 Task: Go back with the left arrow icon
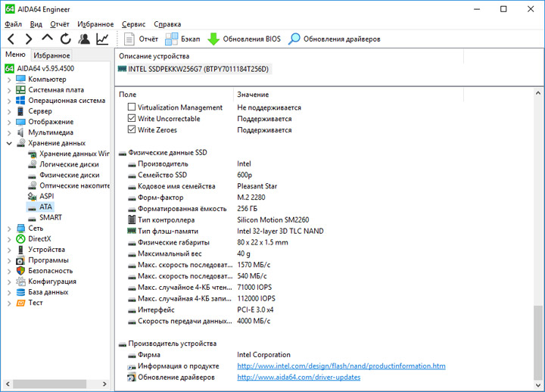[11, 39]
